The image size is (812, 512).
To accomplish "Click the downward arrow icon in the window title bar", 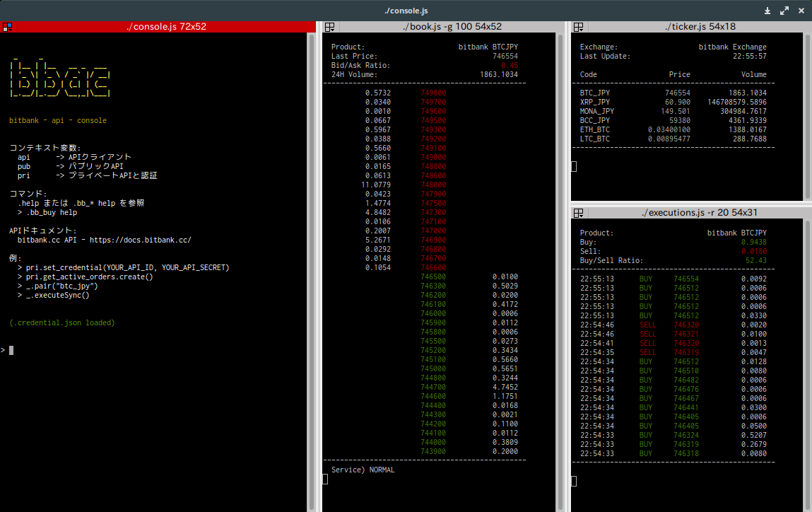I will click(x=767, y=11).
